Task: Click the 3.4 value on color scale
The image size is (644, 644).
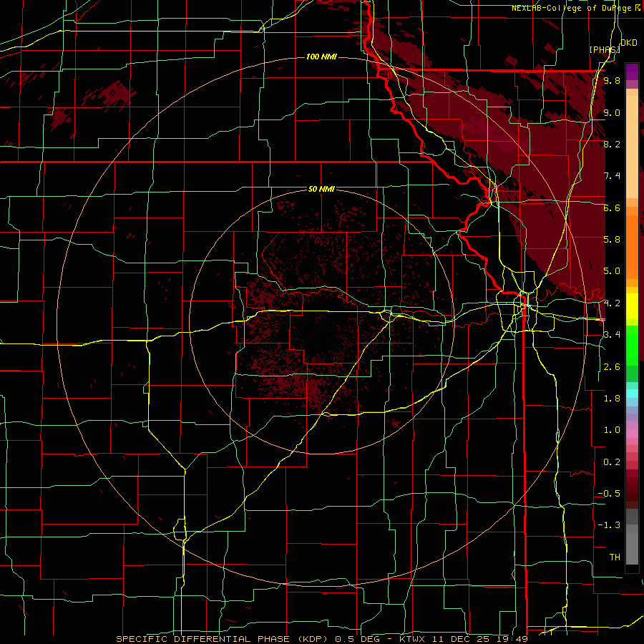Action: (612, 335)
